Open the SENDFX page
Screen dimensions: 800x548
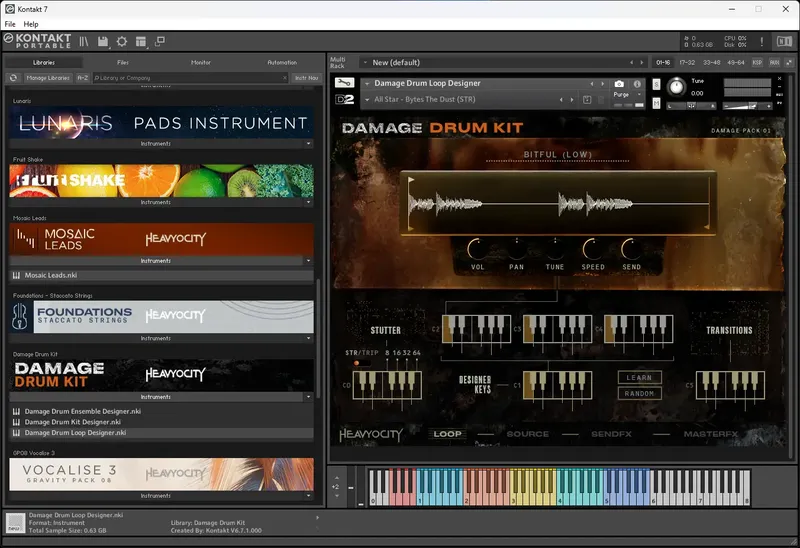[611, 434]
